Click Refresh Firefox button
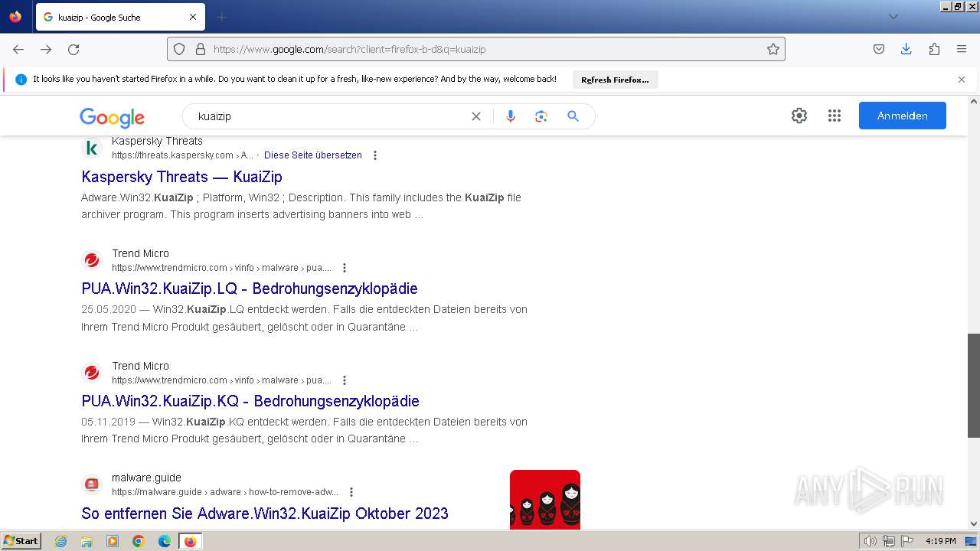Viewport: 980px width, 551px height. [615, 80]
